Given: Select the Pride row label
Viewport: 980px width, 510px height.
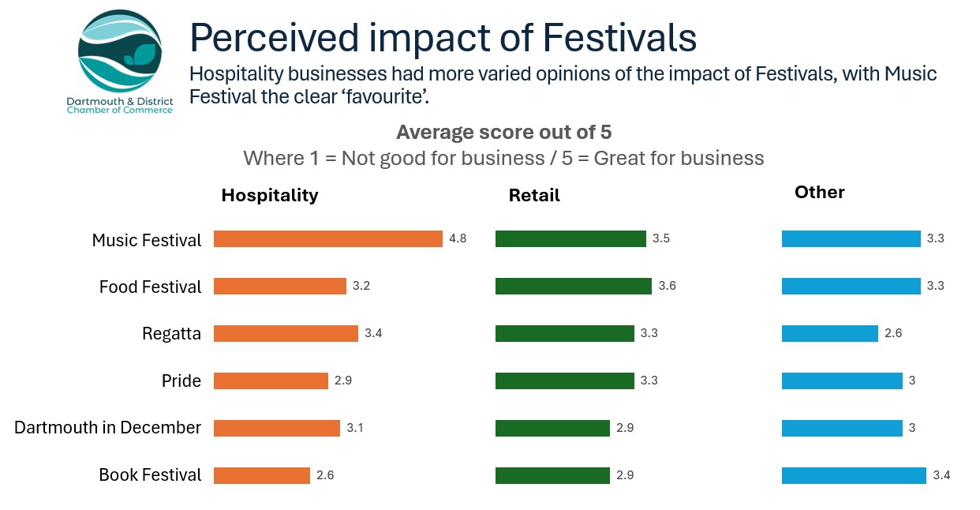Looking at the screenshot, I should pyautogui.click(x=181, y=381).
